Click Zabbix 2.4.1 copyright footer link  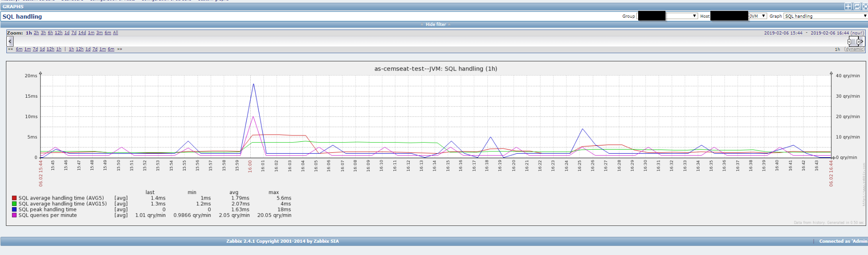point(283,241)
